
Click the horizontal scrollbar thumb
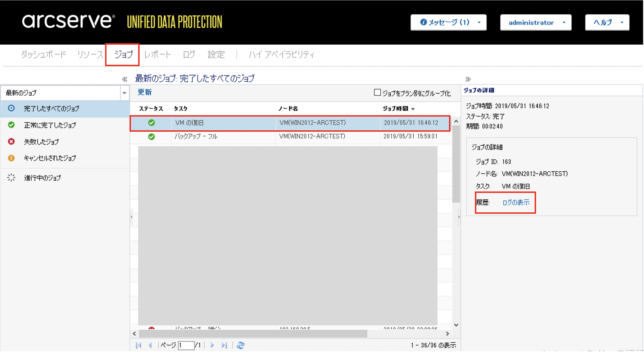253,334
